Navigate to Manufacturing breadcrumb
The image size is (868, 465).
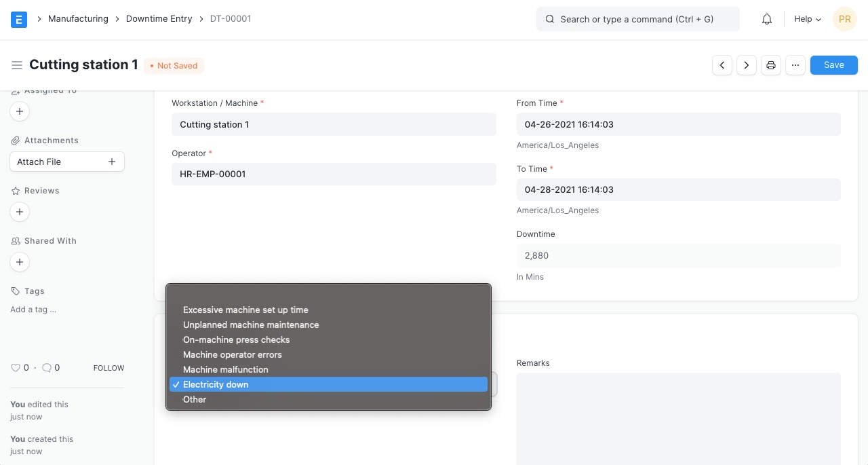pos(78,19)
